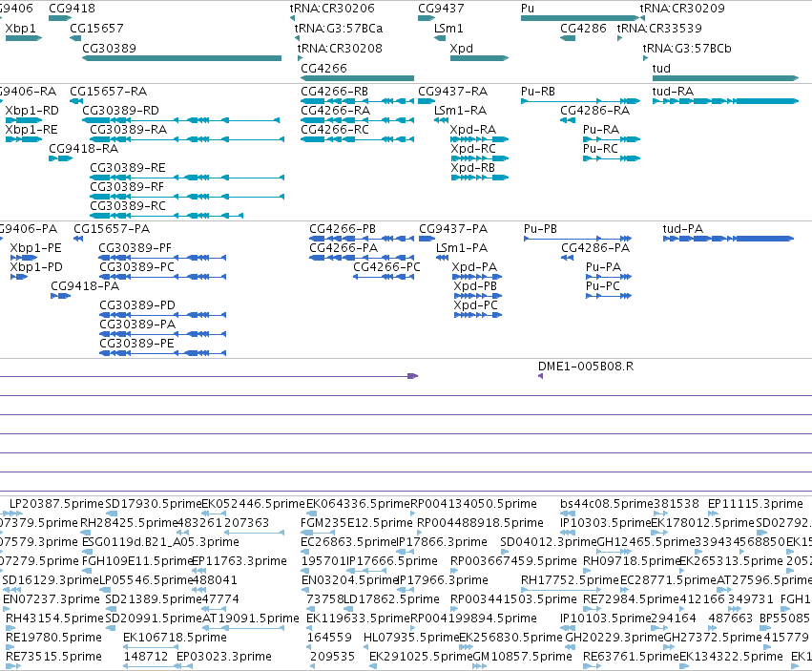Click the Pu-PB protein label
The width and height of the screenshot is (812, 671).
coord(541,229)
